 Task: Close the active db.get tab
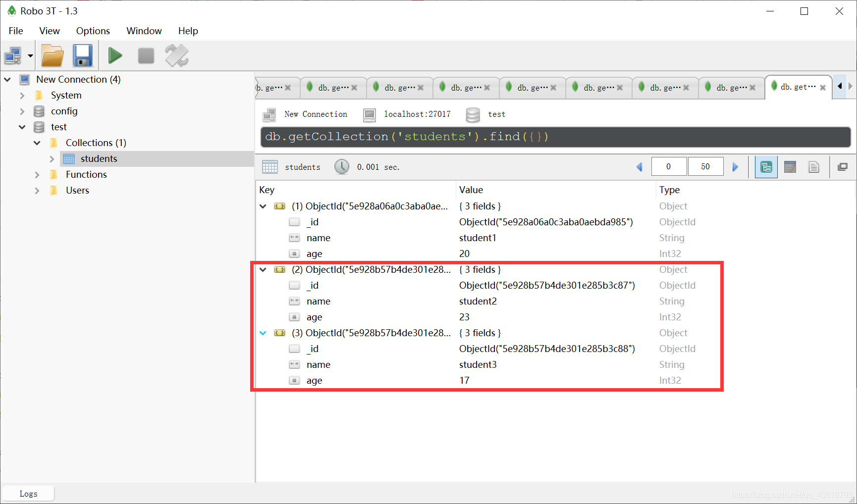tap(823, 88)
